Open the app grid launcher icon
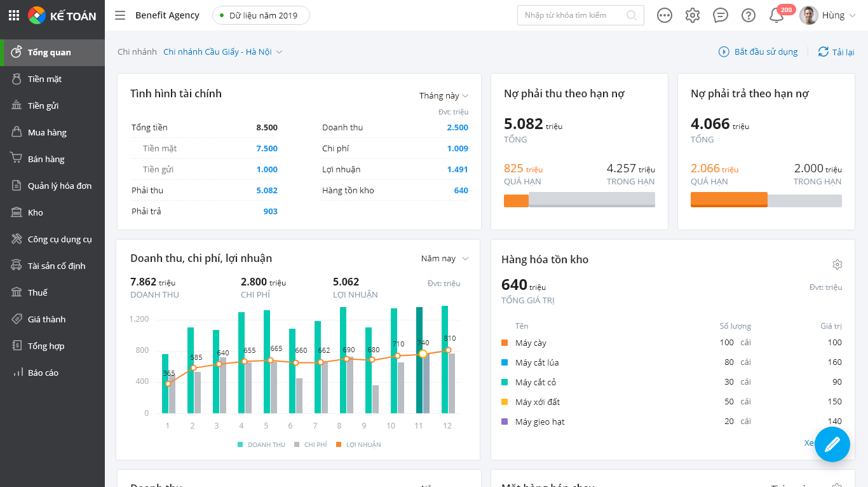 (x=14, y=15)
